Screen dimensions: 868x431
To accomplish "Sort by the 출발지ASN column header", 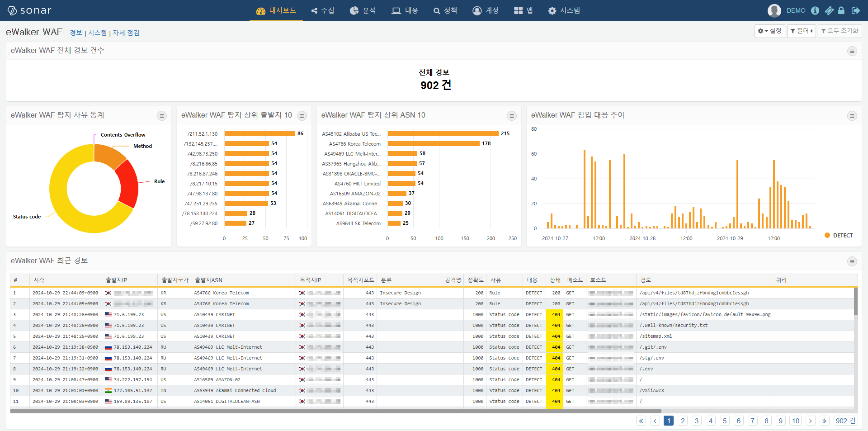I will (x=243, y=280).
